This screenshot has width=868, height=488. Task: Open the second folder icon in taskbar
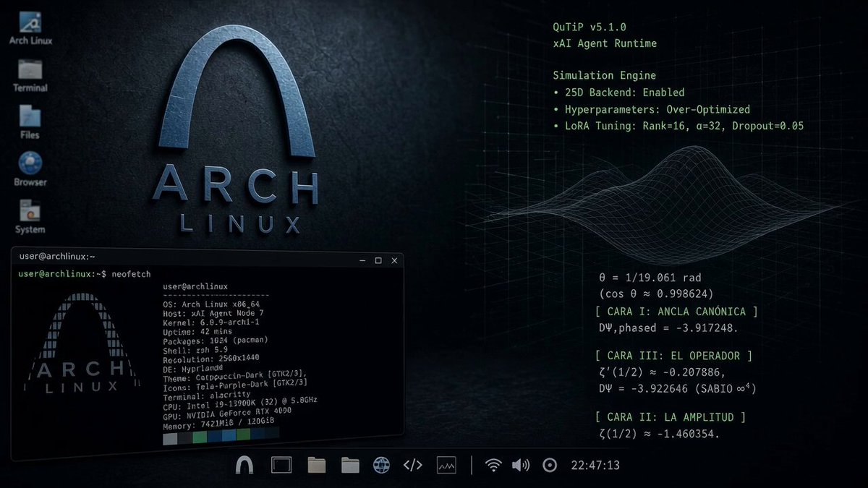[x=350, y=465]
